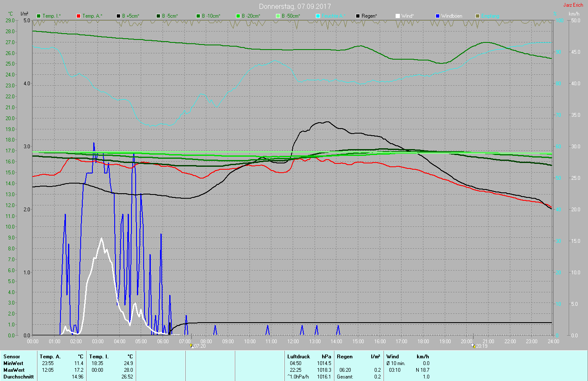Click the Temp. A. column header in table
Image resolution: width=588 pixels, height=381 pixels.
[x=50, y=357]
